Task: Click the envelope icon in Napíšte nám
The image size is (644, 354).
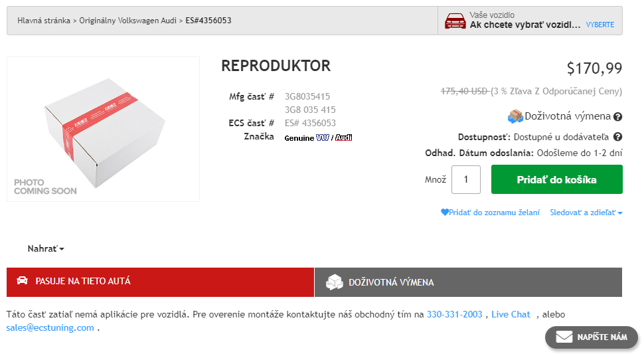Action: [564, 337]
